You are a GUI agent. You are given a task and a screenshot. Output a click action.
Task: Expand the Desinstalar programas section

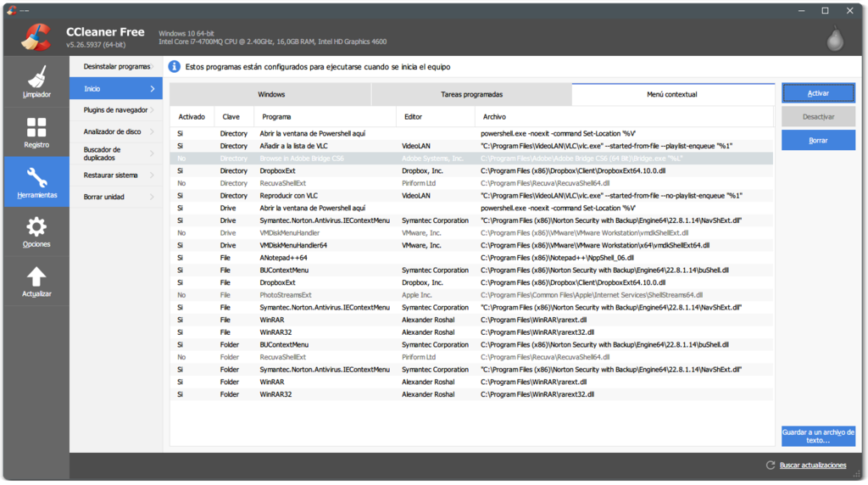(x=116, y=66)
